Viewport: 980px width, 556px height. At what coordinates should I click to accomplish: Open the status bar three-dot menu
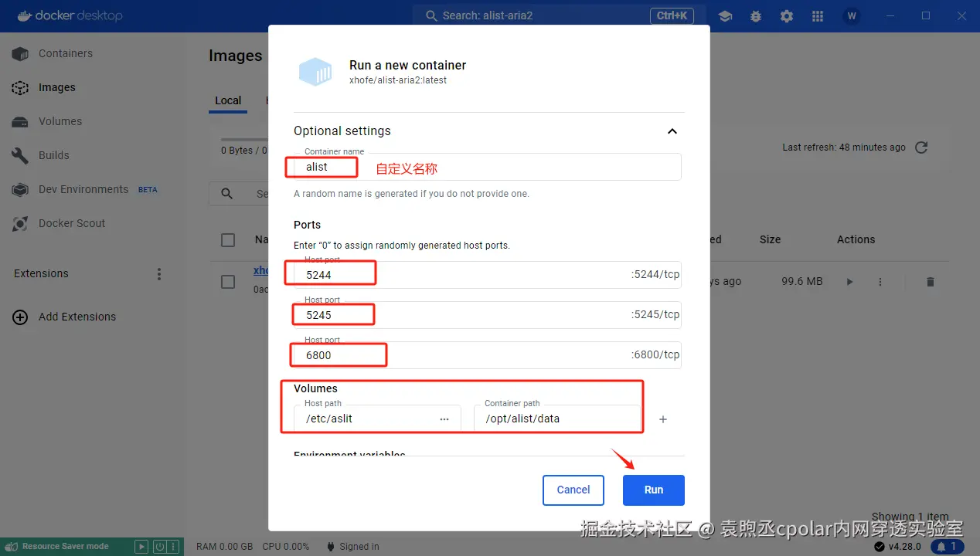coord(174,547)
